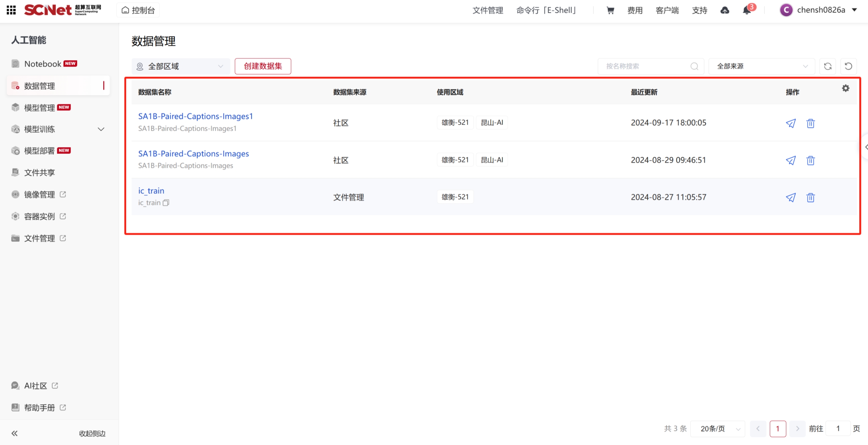Expand the 模型训练 sidebar submenu
Viewport: 868px width, 445px height.
tap(101, 129)
